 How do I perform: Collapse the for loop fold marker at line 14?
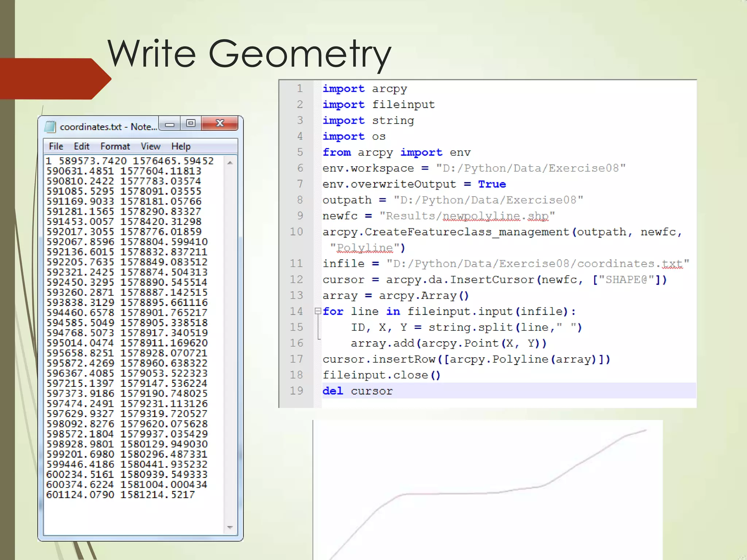coord(318,311)
